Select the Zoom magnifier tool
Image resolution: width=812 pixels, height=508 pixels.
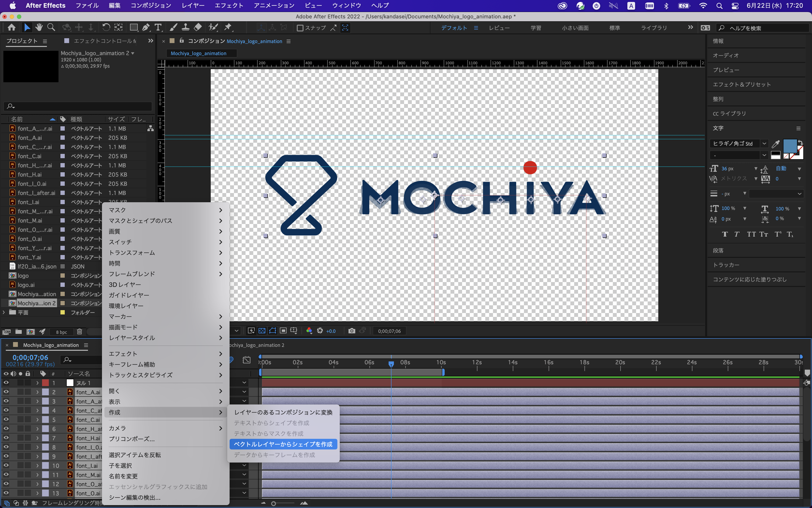(51, 28)
